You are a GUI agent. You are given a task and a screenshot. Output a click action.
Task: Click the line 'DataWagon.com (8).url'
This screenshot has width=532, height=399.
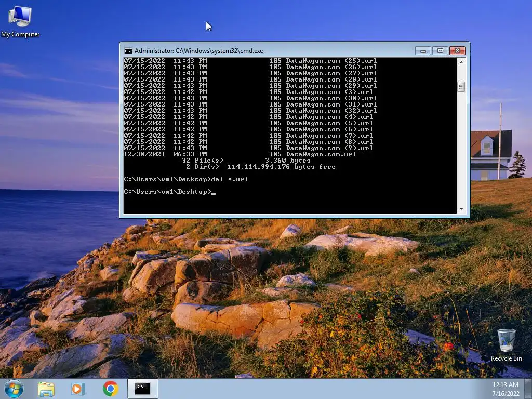coord(248,142)
